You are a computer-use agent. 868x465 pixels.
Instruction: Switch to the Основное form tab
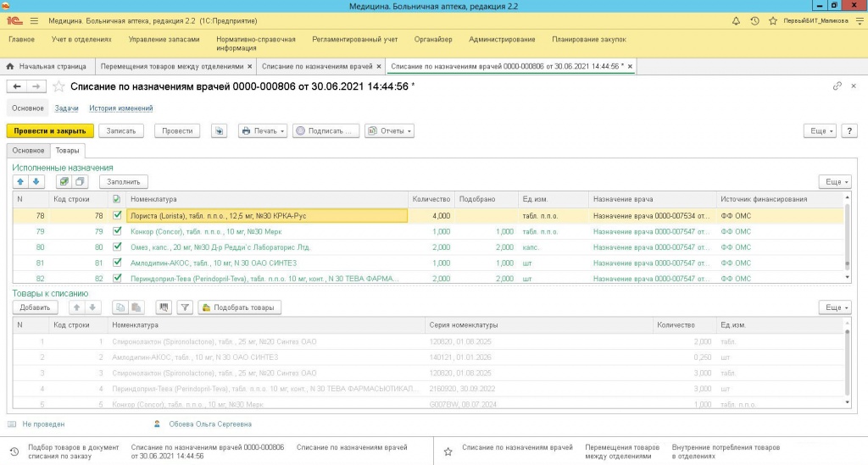[x=28, y=151]
